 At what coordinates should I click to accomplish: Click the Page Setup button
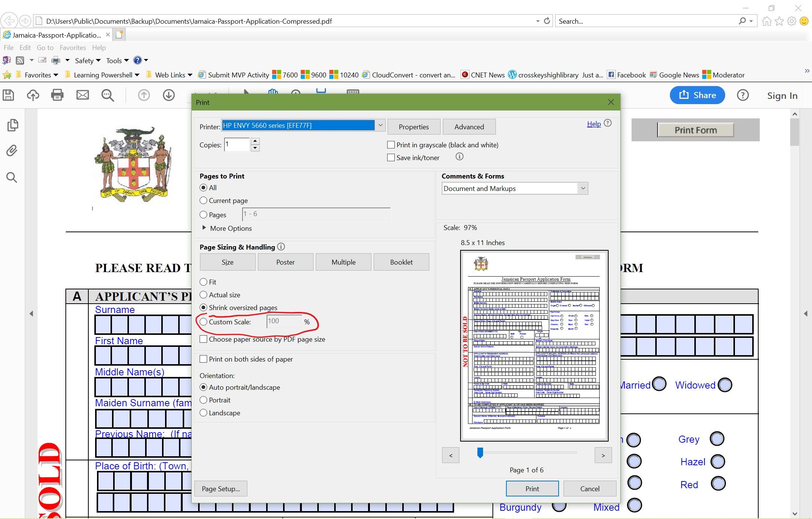pyautogui.click(x=221, y=489)
